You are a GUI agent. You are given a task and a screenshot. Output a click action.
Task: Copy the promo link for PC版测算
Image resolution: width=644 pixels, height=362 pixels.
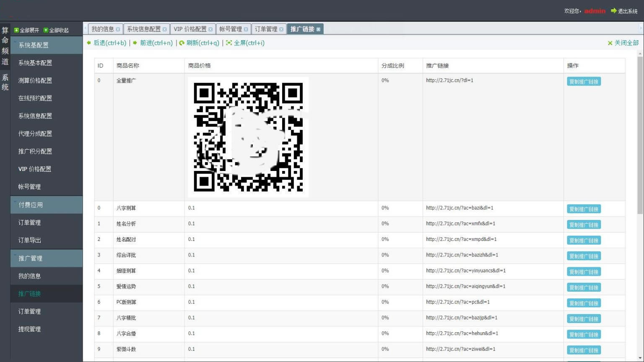[x=584, y=303]
